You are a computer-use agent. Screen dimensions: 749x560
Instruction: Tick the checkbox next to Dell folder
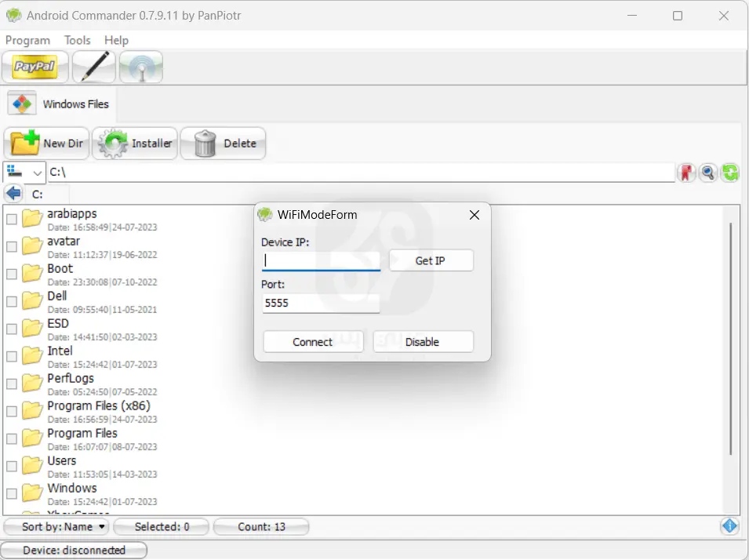coord(12,302)
